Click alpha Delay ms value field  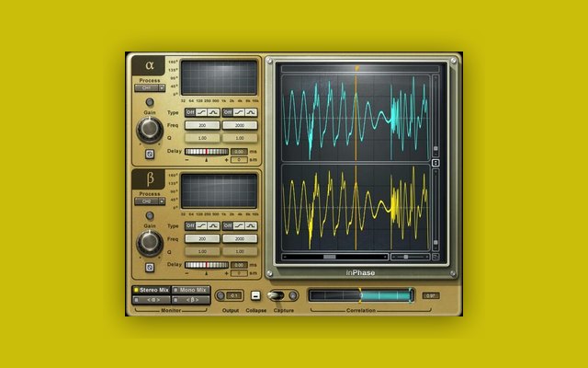(239, 152)
